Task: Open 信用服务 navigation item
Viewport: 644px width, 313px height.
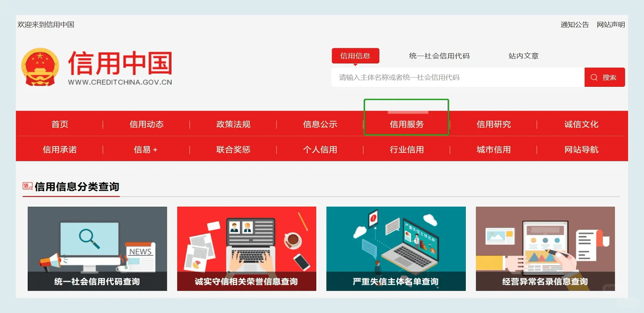Action: pos(407,124)
